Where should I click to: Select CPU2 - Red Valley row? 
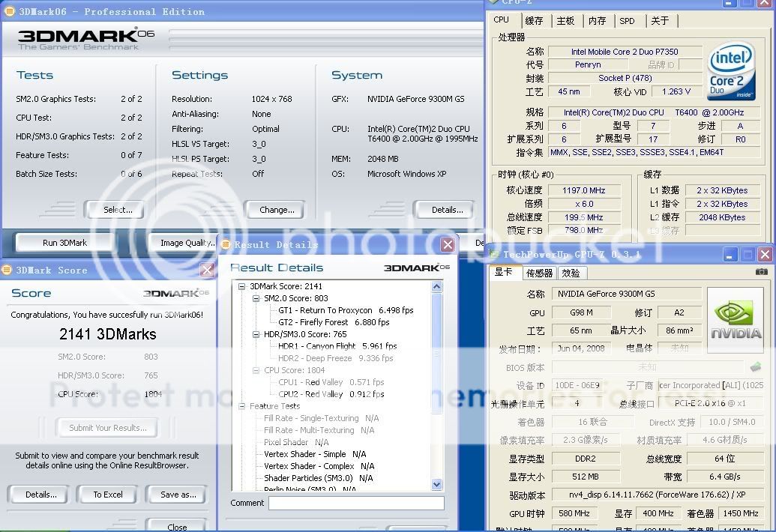tap(331, 394)
